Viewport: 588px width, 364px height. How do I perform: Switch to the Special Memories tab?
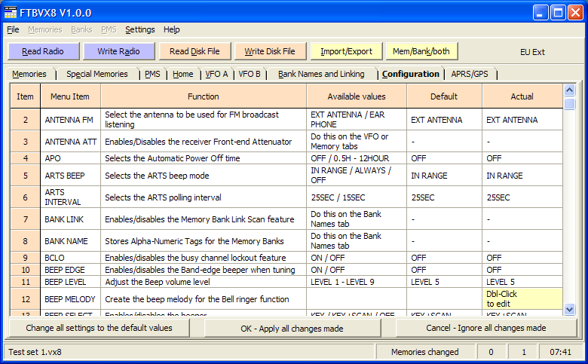96,74
